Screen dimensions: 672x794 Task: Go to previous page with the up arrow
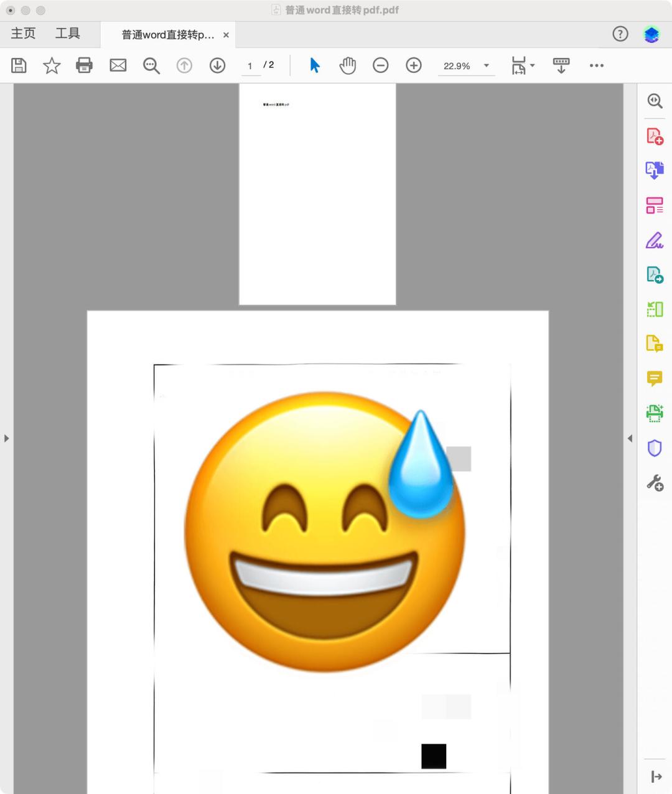click(184, 65)
